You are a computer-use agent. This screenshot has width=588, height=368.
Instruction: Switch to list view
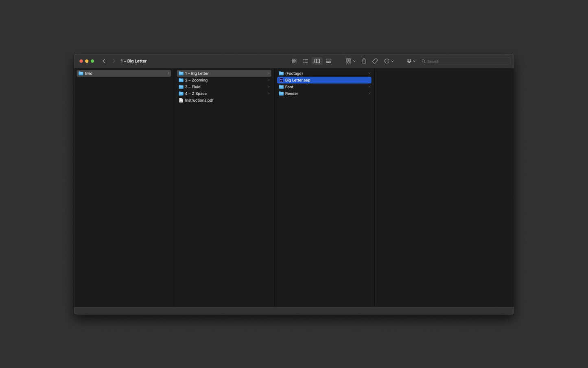tap(306, 61)
